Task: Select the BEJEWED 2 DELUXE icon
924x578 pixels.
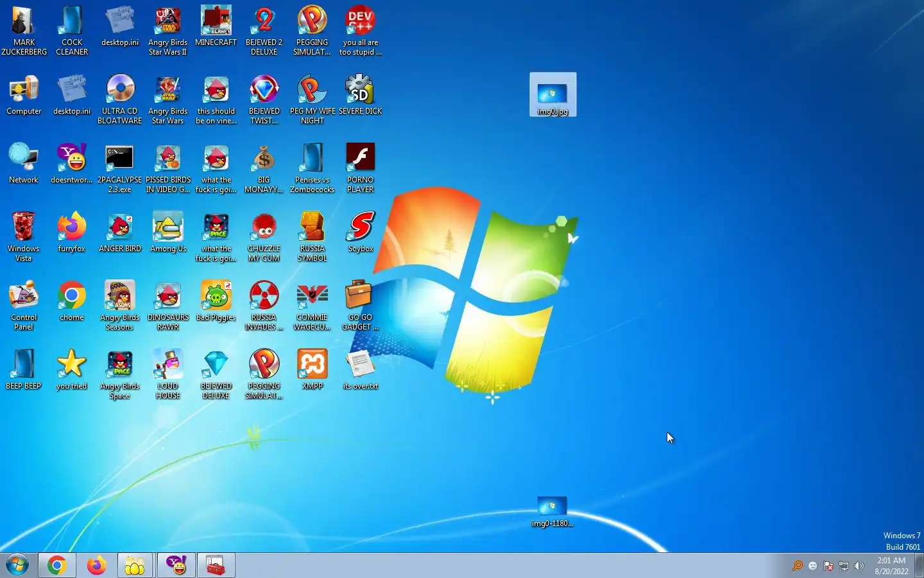Action: point(264,31)
